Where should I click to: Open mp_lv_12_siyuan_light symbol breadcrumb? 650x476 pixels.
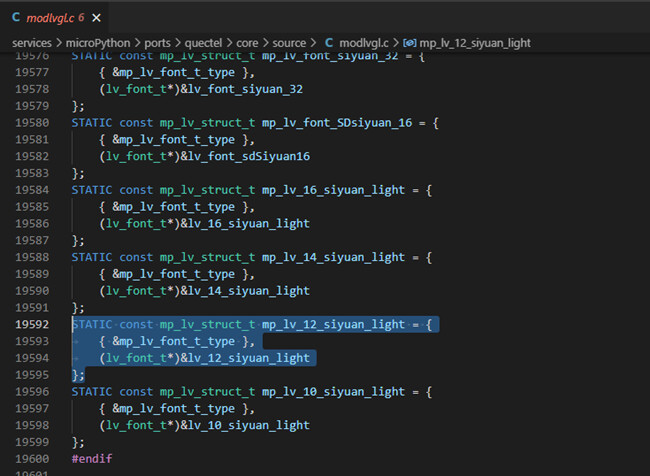coord(476,43)
